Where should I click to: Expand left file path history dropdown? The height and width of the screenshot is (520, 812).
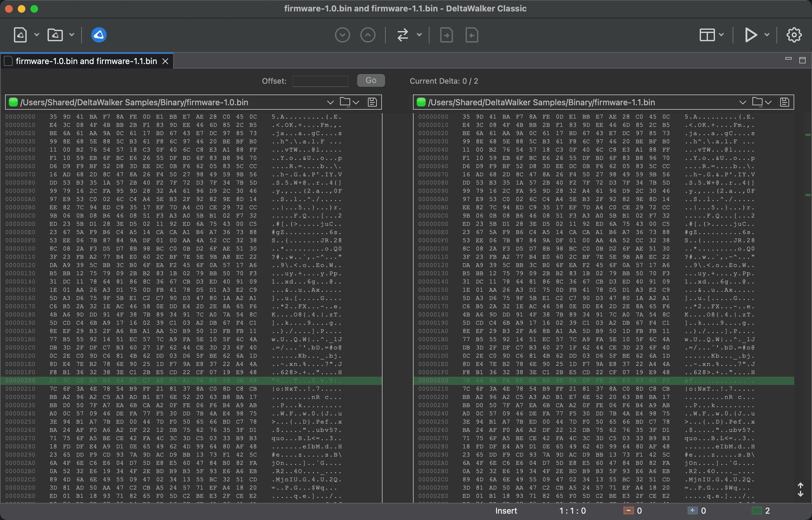tap(330, 102)
